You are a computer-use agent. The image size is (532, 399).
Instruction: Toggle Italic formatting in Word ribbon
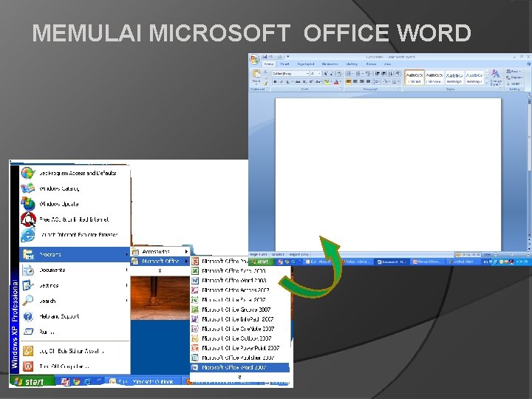coord(282,82)
